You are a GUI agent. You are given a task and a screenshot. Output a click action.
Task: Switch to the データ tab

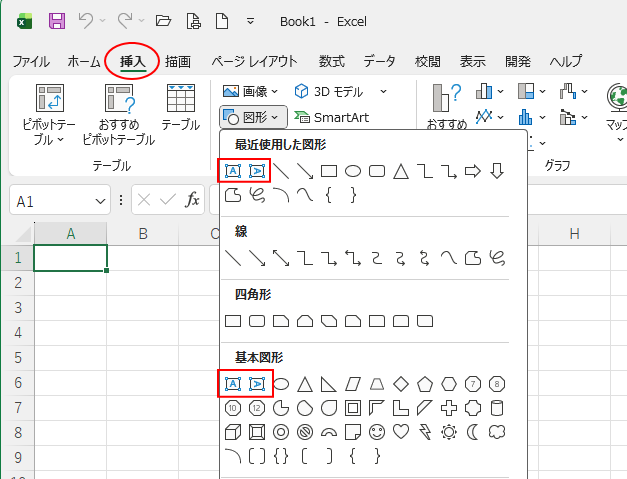coord(379,62)
